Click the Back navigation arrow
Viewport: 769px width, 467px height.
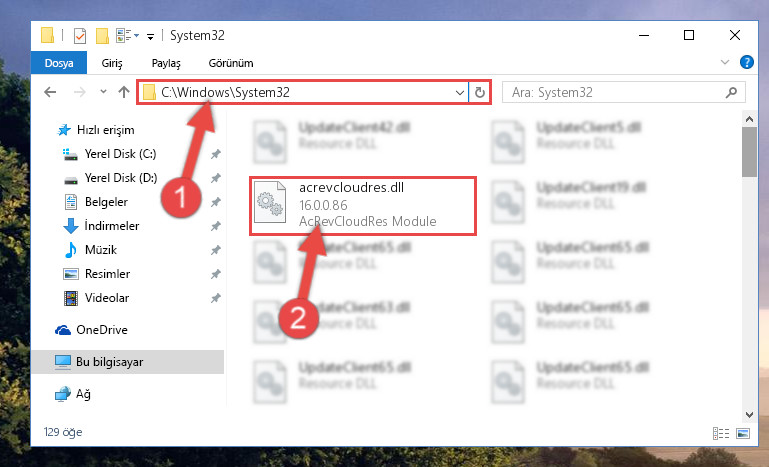pos(50,92)
